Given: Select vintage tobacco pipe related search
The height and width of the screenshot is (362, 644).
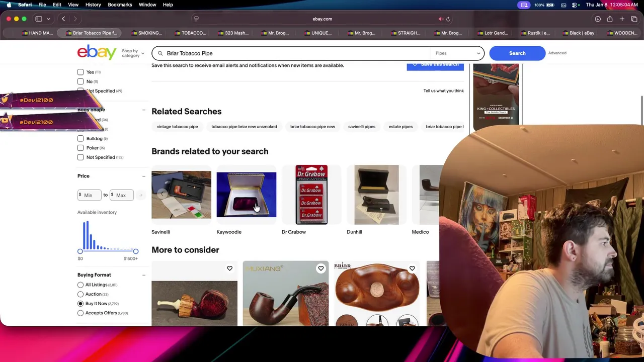Looking at the screenshot, I should (177, 127).
